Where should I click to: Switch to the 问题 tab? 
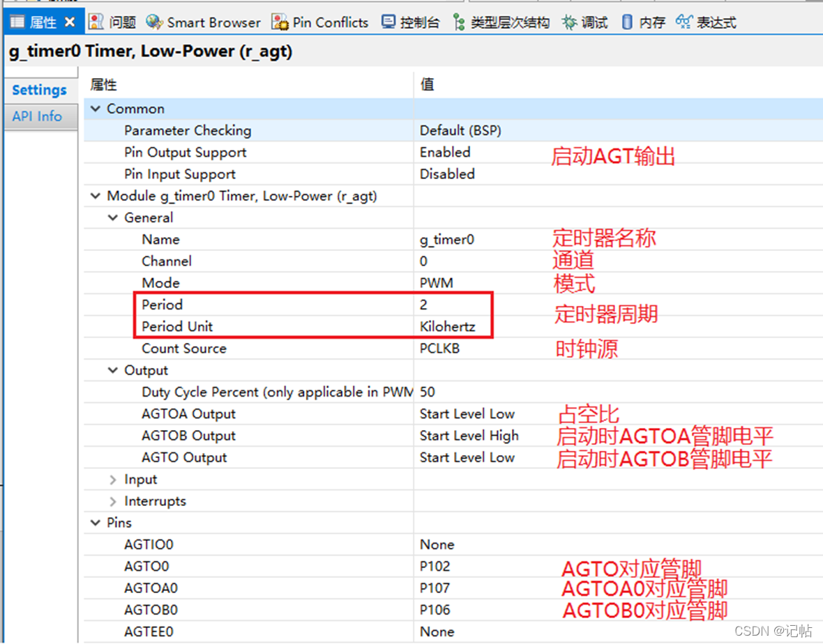coord(123,22)
